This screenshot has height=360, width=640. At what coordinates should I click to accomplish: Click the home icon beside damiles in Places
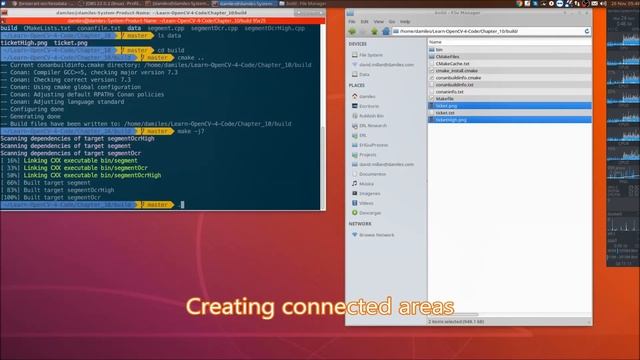coord(354,96)
